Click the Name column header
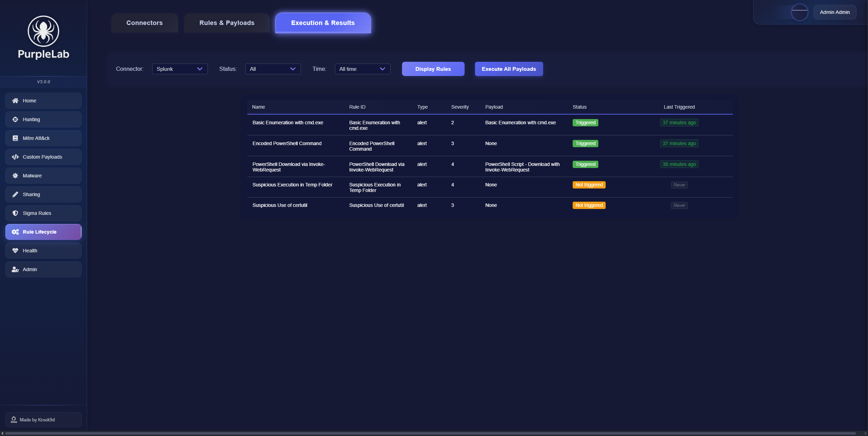The image size is (868, 436). point(259,107)
